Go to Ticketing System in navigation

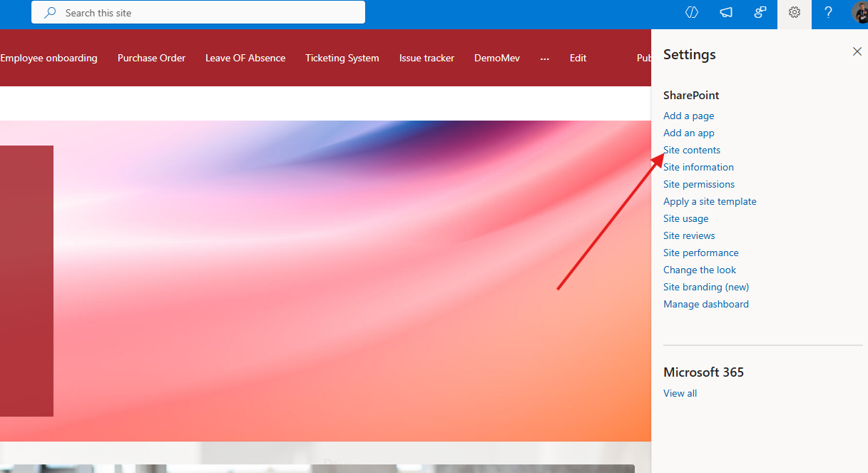point(342,59)
